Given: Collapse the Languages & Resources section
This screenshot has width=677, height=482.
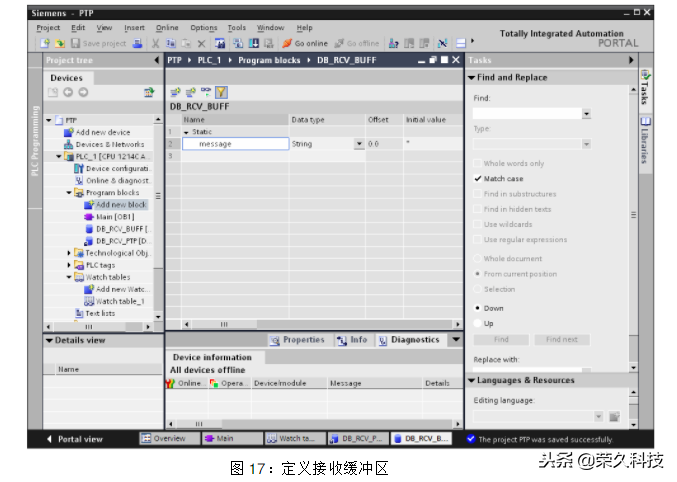Looking at the screenshot, I should click(471, 381).
